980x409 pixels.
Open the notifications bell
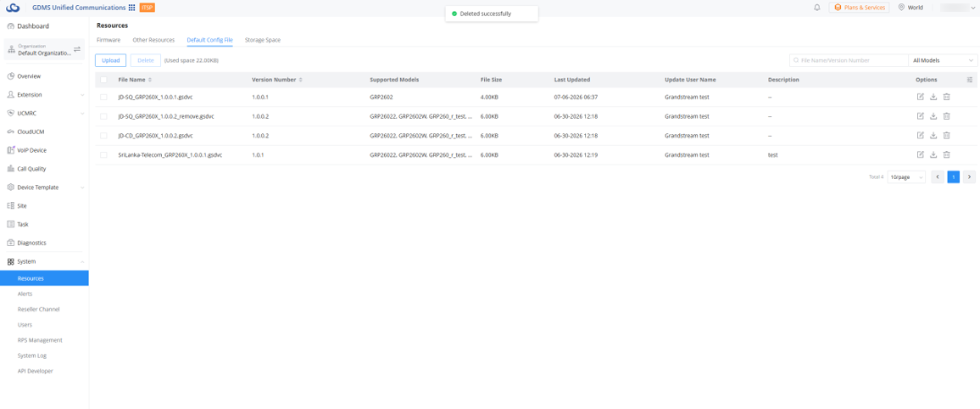pos(817,8)
